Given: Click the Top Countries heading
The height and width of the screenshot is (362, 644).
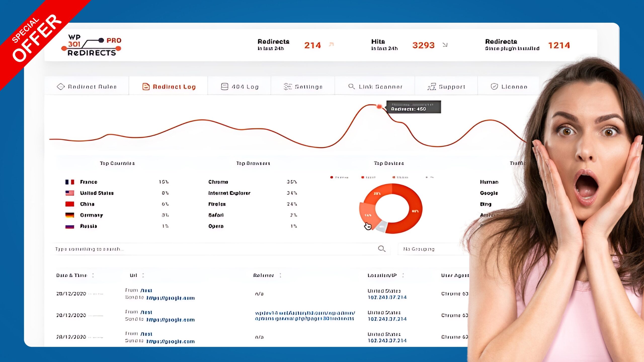Looking at the screenshot, I should point(117,163).
